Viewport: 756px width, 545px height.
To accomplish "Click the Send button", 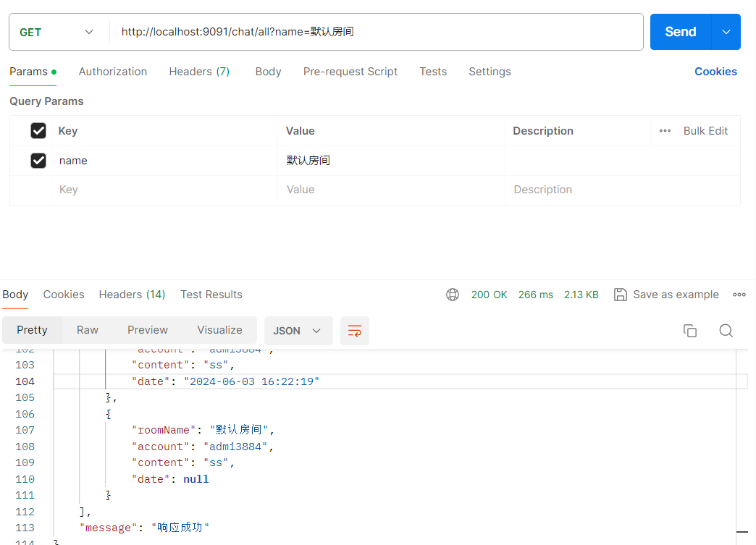I will [x=680, y=32].
